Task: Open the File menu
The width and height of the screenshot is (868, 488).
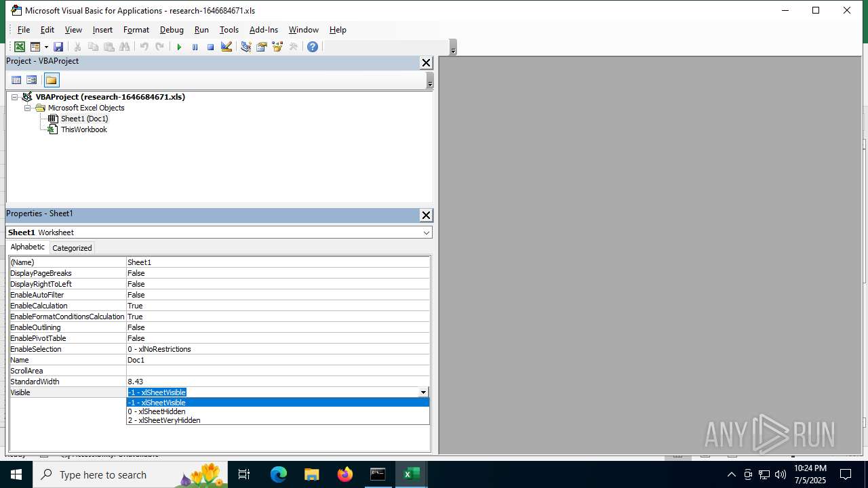Action: [x=24, y=30]
